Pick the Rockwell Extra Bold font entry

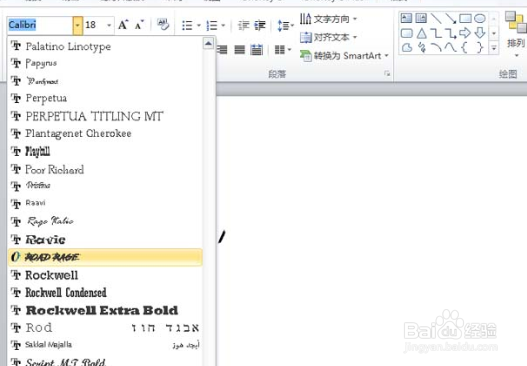pyautogui.click(x=105, y=310)
